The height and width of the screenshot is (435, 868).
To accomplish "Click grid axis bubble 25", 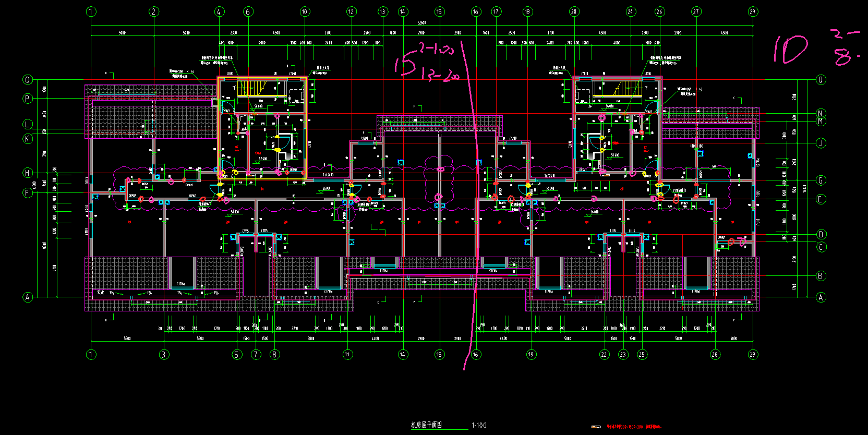I will pyautogui.click(x=642, y=355).
